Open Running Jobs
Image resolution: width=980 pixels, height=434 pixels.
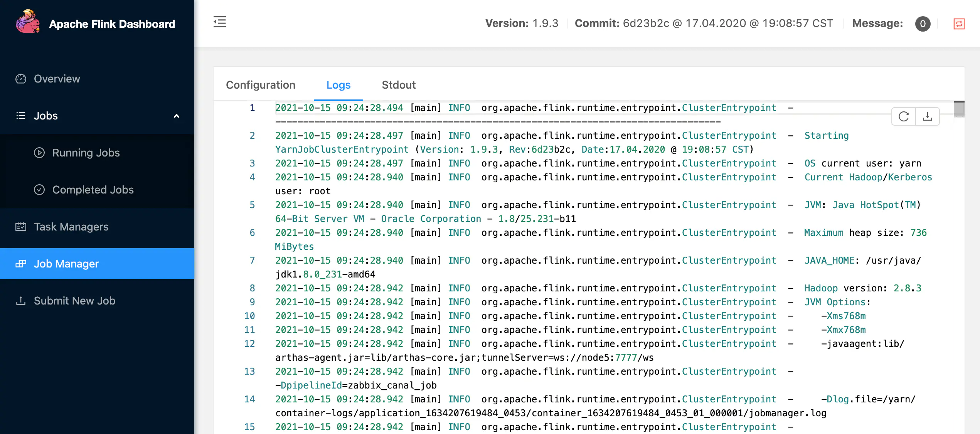click(97, 153)
